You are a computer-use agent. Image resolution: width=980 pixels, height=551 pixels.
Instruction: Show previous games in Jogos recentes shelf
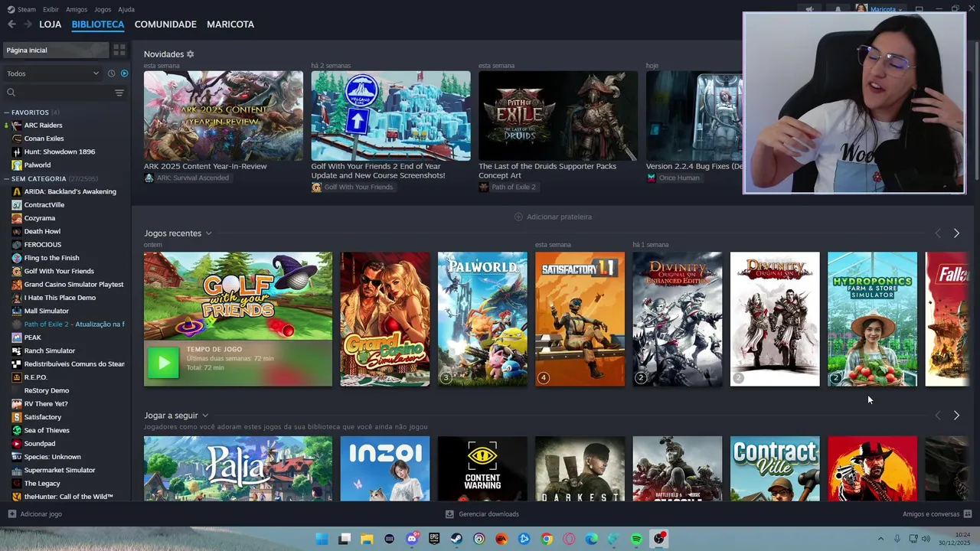pyautogui.click(x=938, y=233)
